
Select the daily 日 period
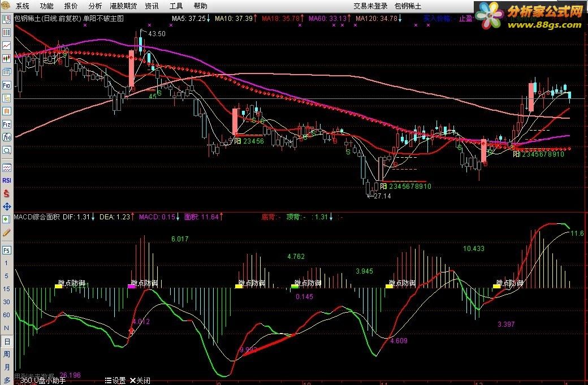click(x=6, y=341)
